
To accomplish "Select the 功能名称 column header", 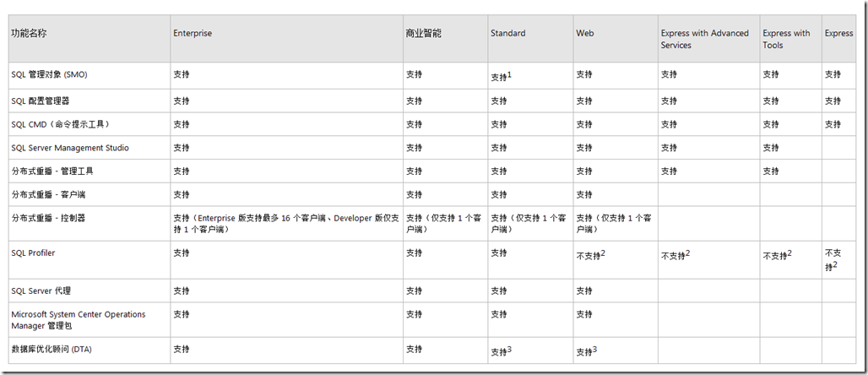I will (x=29, y=33).
